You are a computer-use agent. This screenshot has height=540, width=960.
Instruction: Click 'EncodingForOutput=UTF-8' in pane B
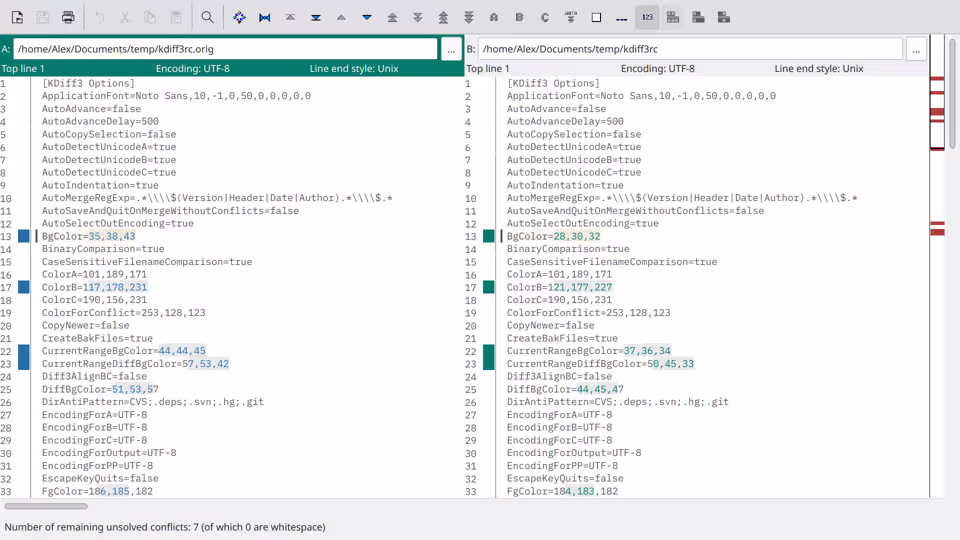pyautogui.click(x=574, y=453)
